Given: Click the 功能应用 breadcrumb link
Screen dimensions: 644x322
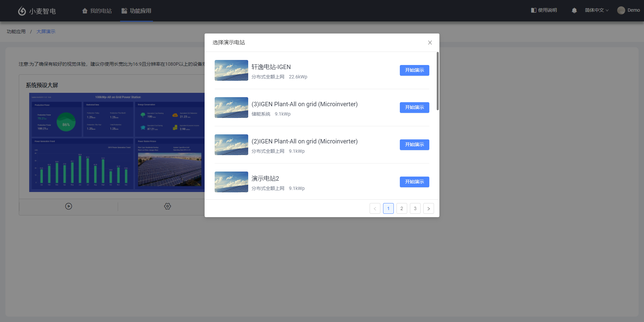Looking at the screenshot, I should 16,31.
